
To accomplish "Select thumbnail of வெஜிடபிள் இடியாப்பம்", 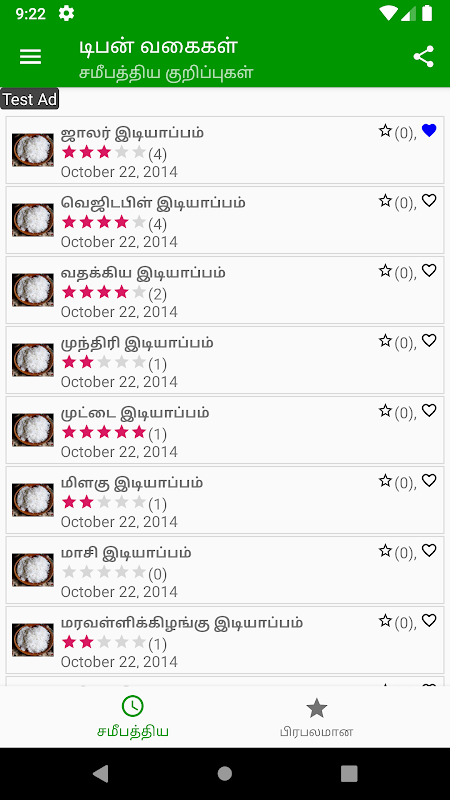I will coord(33,220).
